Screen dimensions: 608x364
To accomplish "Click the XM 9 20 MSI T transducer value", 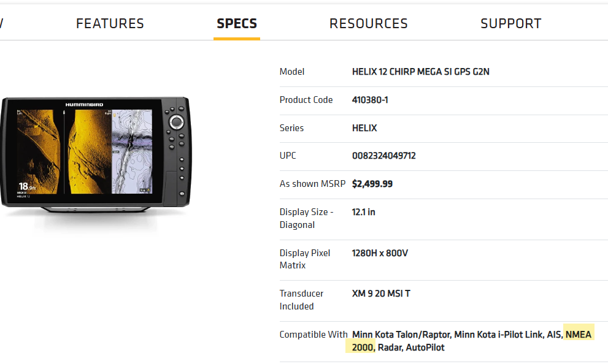I will click(381, 294).
